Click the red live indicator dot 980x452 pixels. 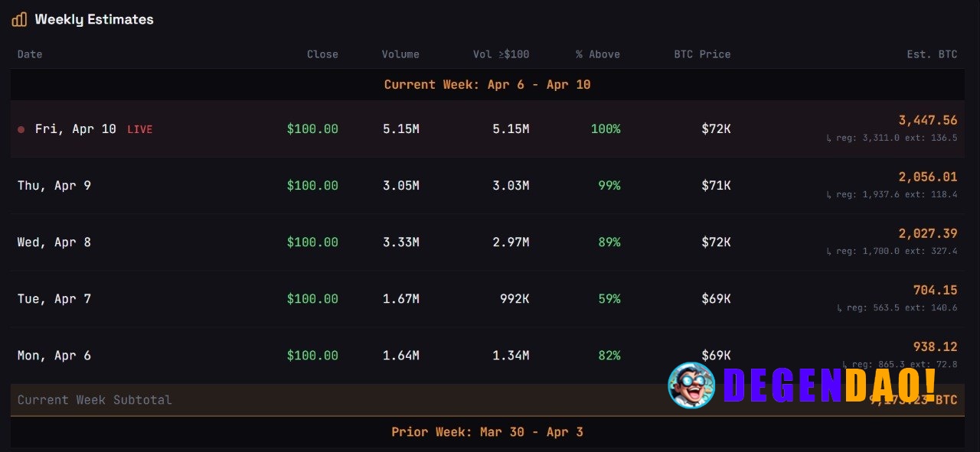click(x=21, y=129)
